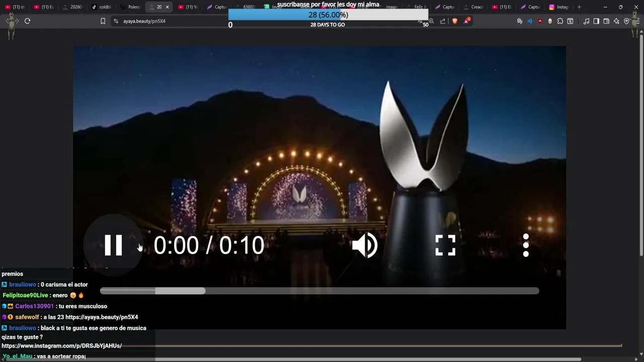This screenshot has height=362, width=644.
Task: Switch to the YouTube '(11) Yo' tab
Action: coord(190,7)
